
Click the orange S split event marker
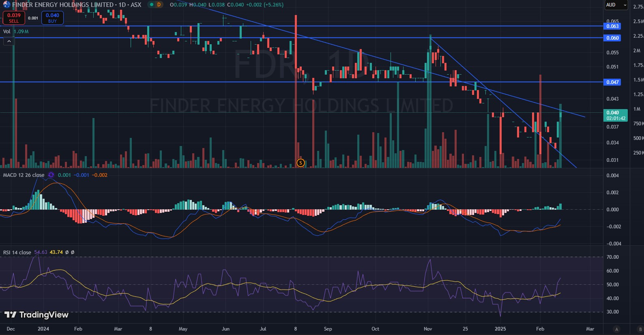point(301,163)
